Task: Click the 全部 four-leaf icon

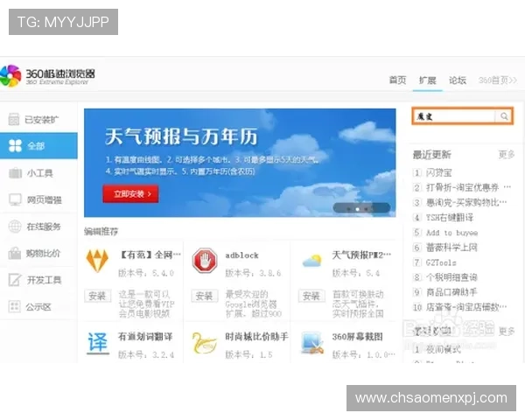Action: click(15, 146)
